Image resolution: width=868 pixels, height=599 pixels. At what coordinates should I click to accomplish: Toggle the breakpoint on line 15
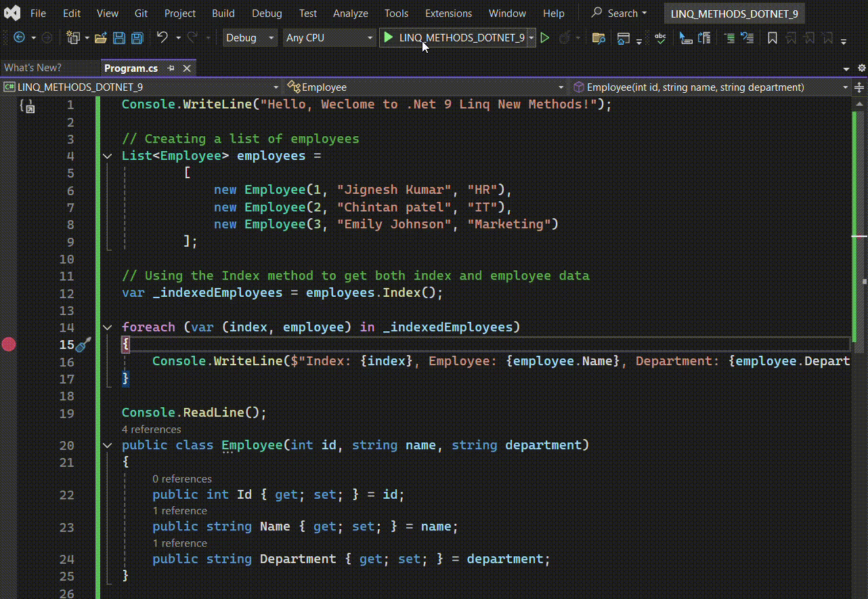pos(9,344)
